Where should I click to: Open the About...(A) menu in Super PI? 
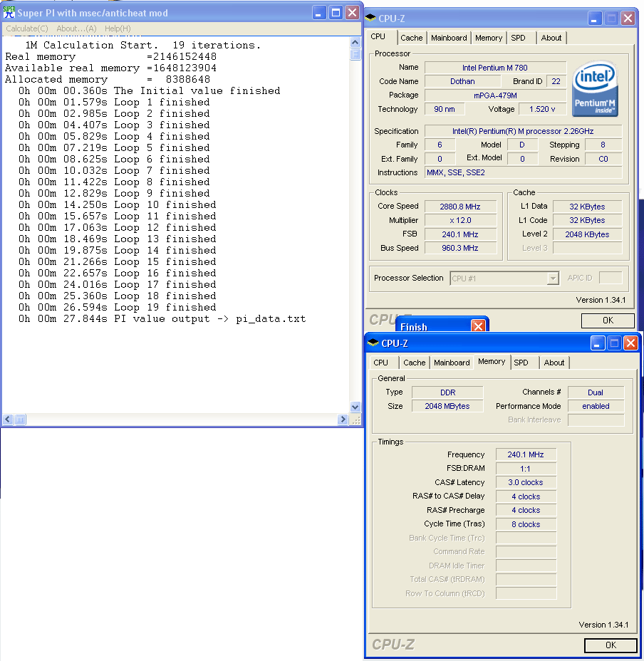coord(76,28)
